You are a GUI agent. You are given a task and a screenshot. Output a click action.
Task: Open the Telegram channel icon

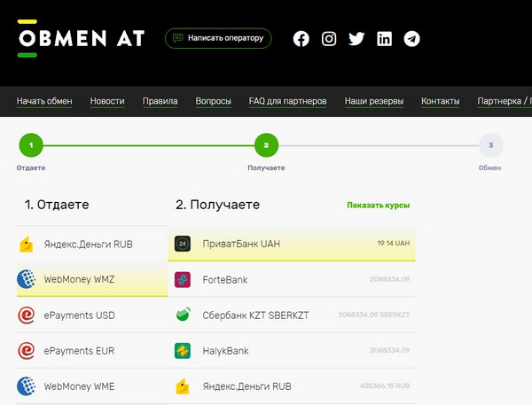411,39
